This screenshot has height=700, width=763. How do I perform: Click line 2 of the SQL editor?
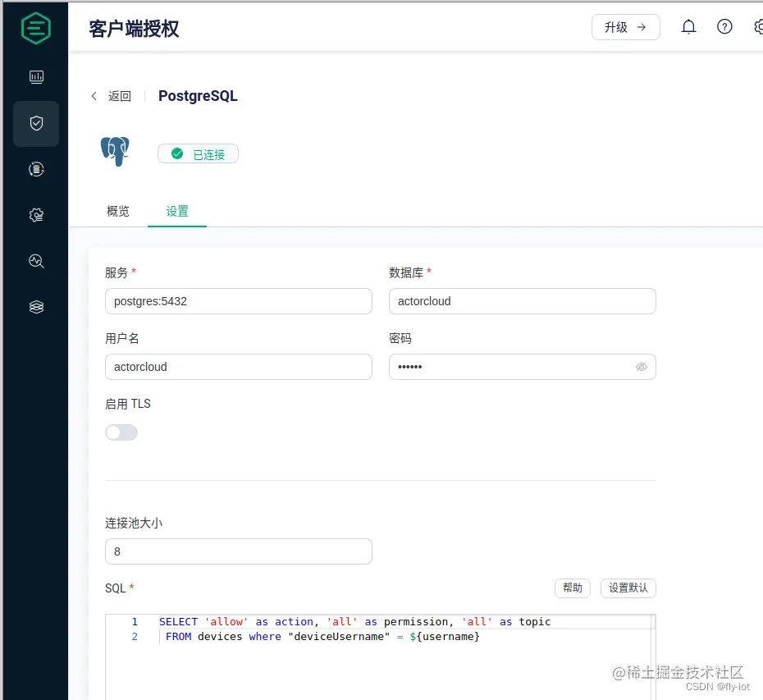pyautogui.click(x=328, y=636)
